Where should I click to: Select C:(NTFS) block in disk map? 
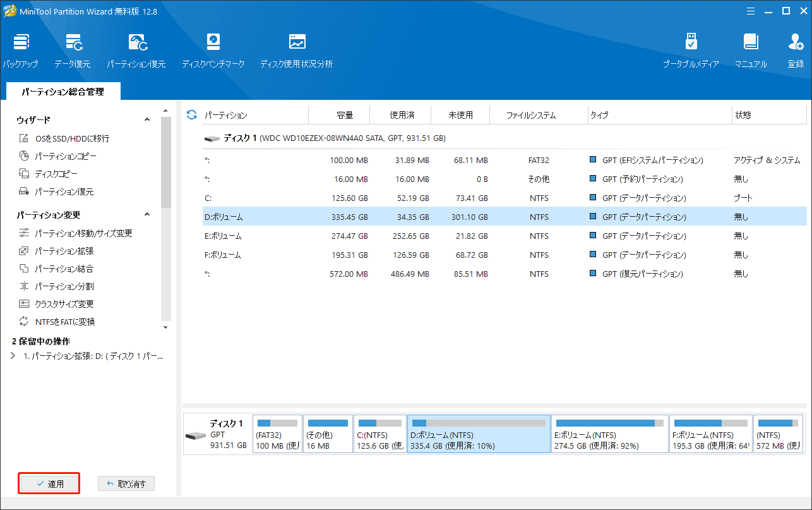pyautogui.click(x=380, y=434)
